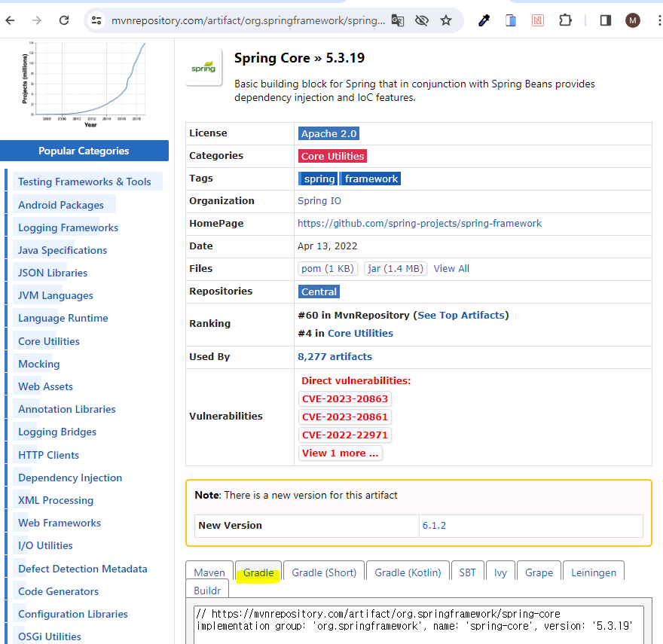Image resolution: width=663 pixels, height=644 pixels.
Task: Open the color picker eyedropper extension
Action: point(484,20)
